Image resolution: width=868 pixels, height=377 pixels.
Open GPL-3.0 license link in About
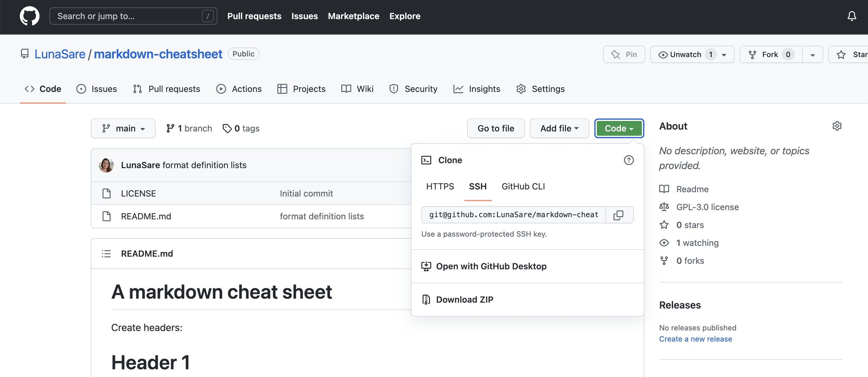[x=707, y=207]
